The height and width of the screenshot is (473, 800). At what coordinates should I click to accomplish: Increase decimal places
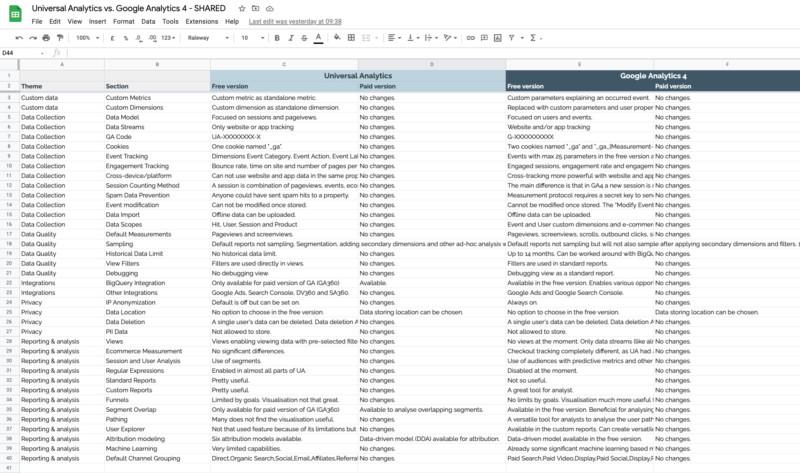153,38
